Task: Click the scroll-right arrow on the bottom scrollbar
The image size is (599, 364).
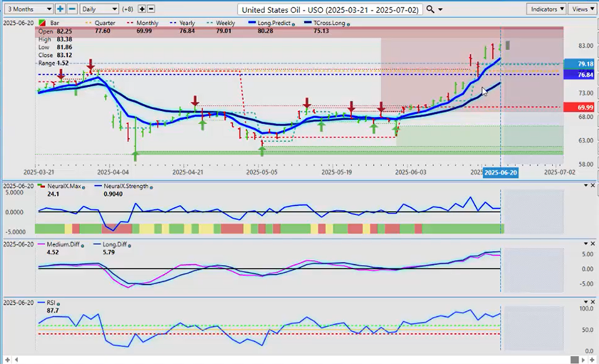Action: tap(583, 360)
